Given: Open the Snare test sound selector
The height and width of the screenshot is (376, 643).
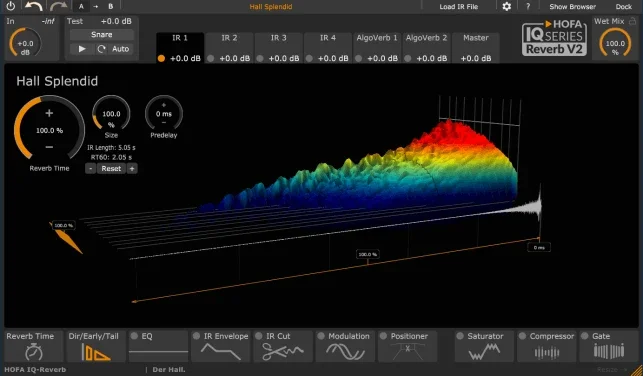Looking at the screenshot, I should click(x=101, y=35).
